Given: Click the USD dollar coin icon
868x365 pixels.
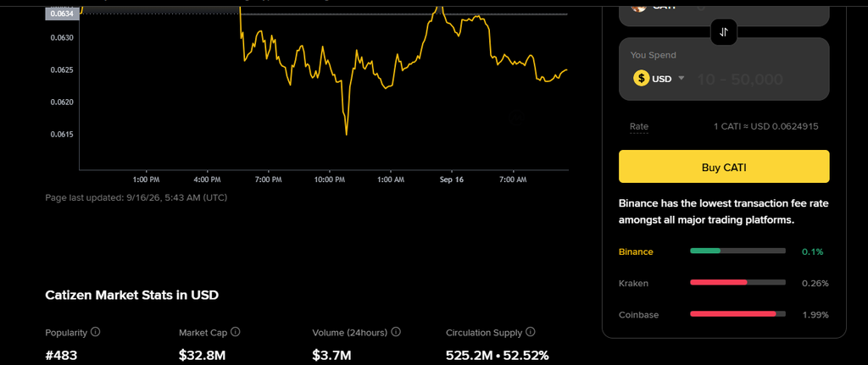Looking at the screenshot, I should (x=641, y=79).
